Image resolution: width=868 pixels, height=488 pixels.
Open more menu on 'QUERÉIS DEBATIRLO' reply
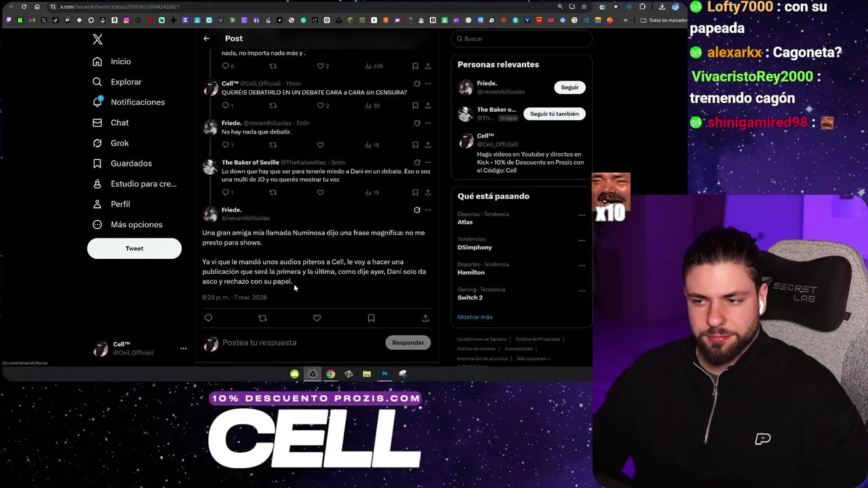pyautogui.click(x=428, y=84)
